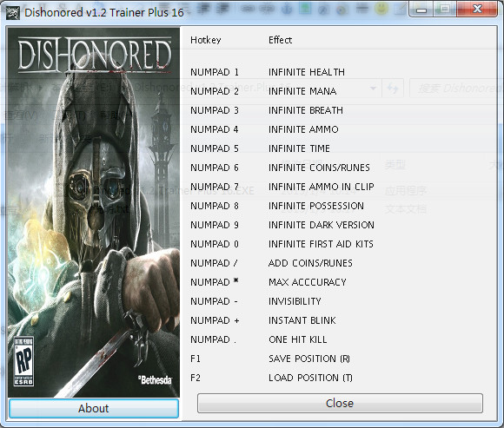The image size is (504, 428).
Task: Select the NUMPAD 9 hotkey label
Action: [x=215, y=225]
